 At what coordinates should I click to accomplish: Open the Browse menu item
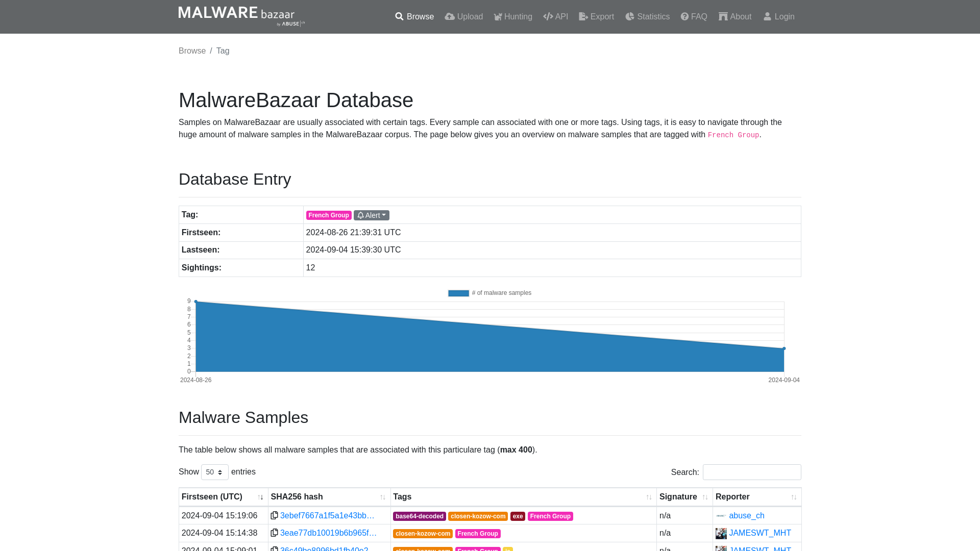(x=414, y=17)
